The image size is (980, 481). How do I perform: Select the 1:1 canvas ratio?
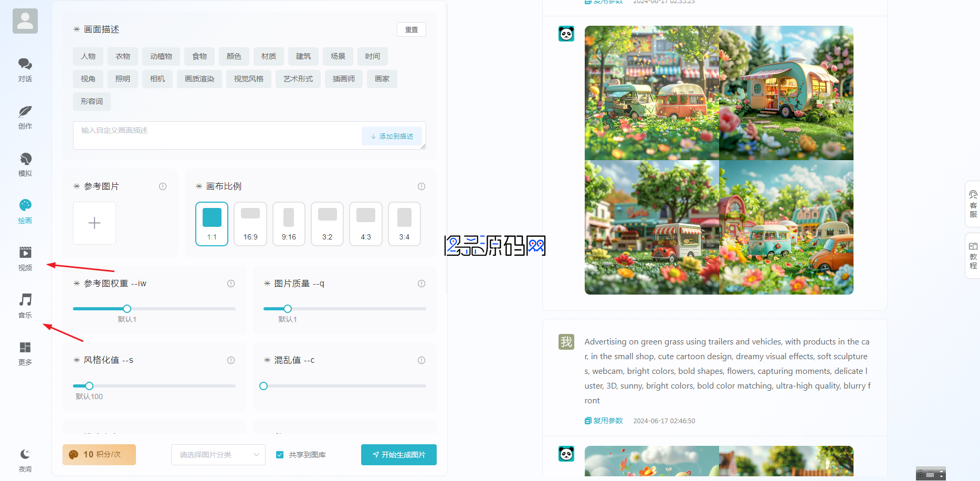pos(212,224)
